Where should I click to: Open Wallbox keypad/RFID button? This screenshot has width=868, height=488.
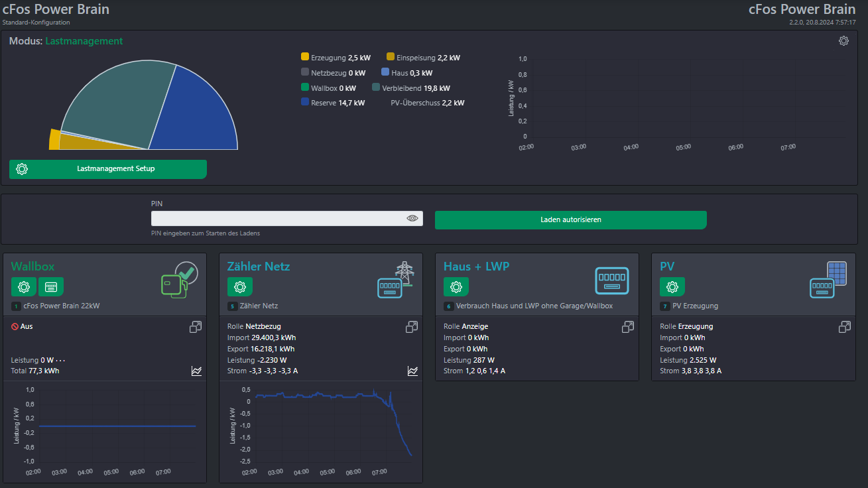pyautogui.click(x=51, y=287)
